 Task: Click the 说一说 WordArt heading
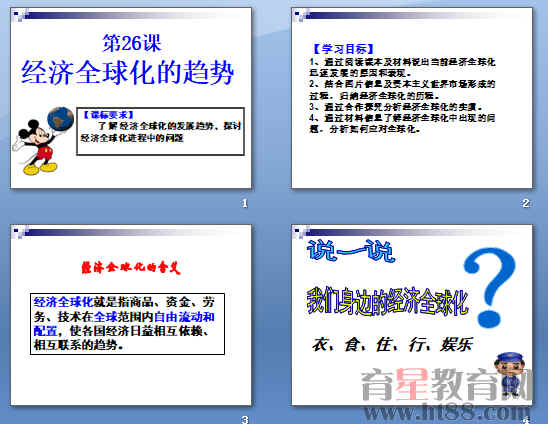tap(351, 251)
